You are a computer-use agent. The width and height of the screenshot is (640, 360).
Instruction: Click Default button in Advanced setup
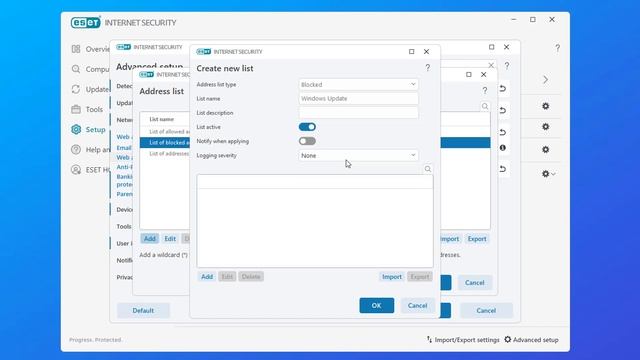pos(143,310)
